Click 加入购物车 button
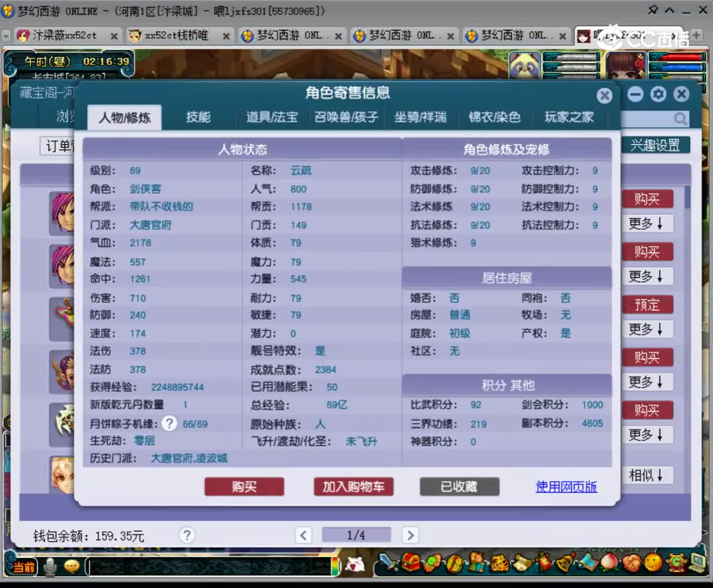Screen dimensions: 713x588 pos(353,487)
